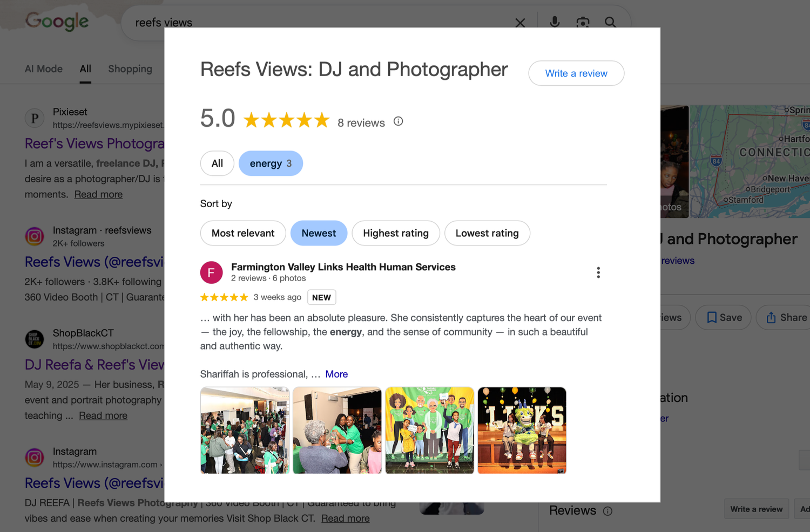
Task: Sort reviews by Newest
Action: tap(319, 233)
